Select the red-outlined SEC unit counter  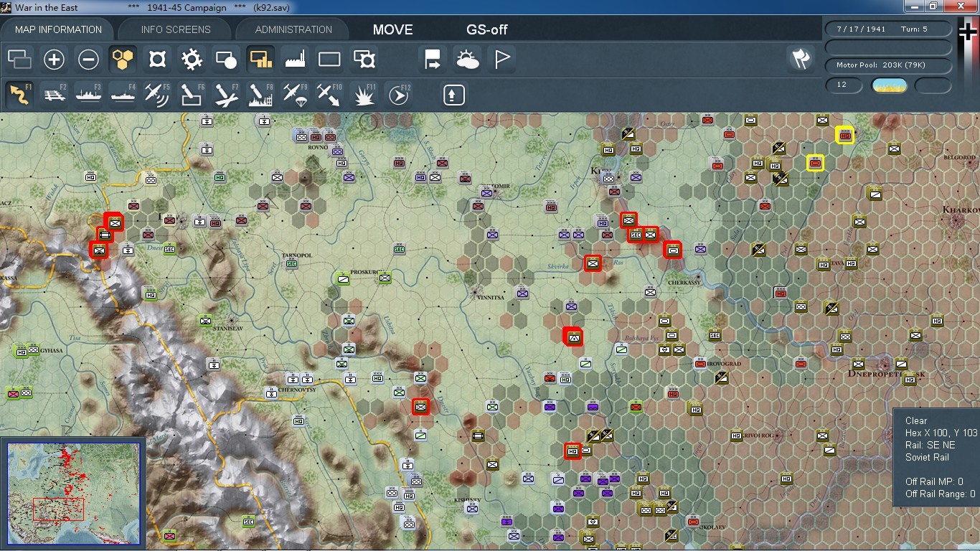pyautogui.click(x=635, y=235)
